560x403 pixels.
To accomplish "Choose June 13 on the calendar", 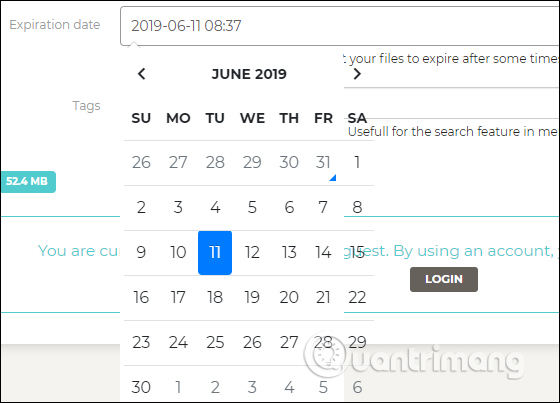I will tap(289, 253).
